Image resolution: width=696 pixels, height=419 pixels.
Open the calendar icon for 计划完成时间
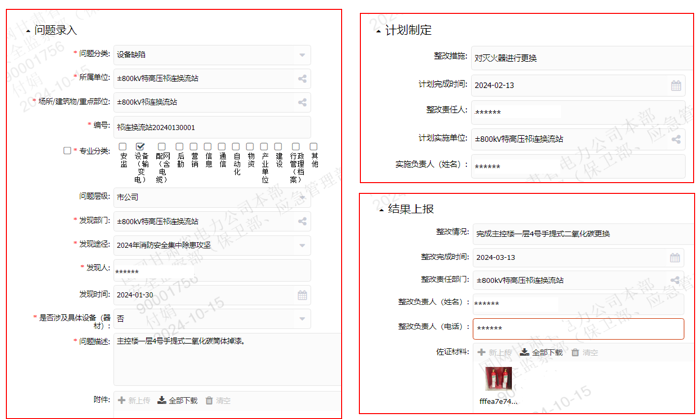676,86
